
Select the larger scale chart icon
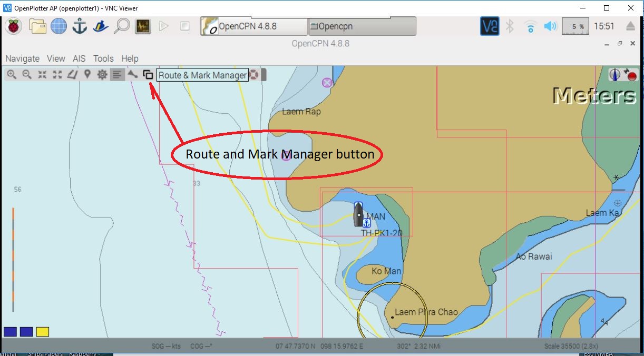click(x=57, y=74)
